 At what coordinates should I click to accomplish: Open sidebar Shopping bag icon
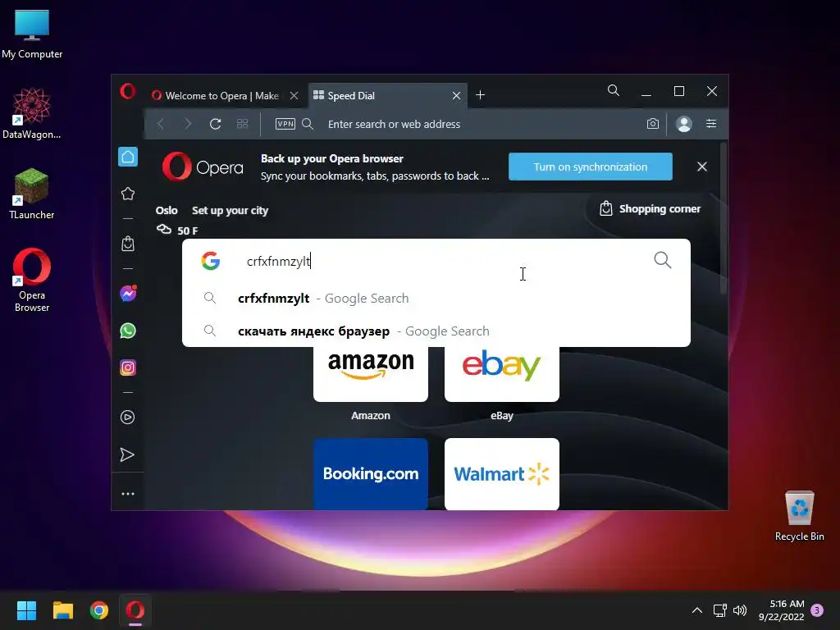127,244
